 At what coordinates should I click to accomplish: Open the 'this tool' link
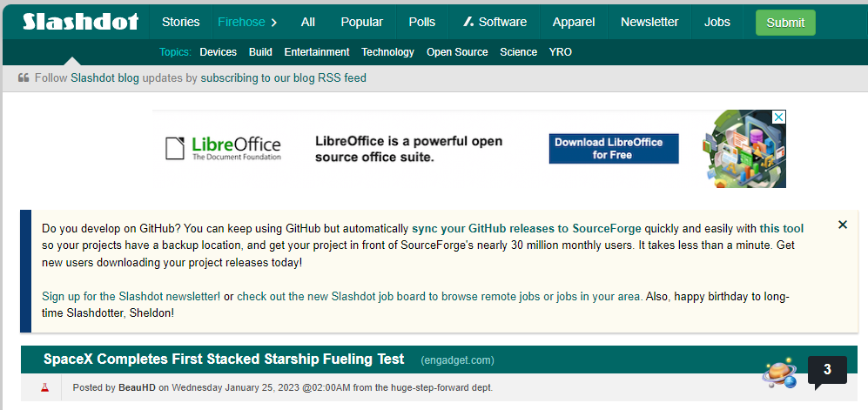(782, 229)
